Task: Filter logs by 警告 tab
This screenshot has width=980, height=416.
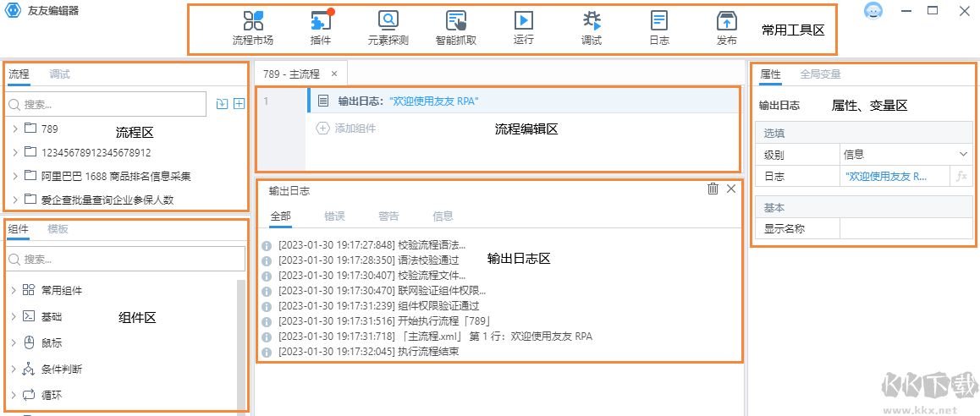Action: coord(388,216)
